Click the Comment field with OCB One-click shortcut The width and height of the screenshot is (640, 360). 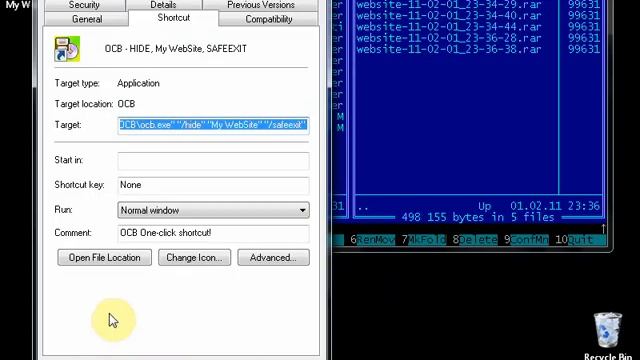pyautogui.click(x=213, y=233)
